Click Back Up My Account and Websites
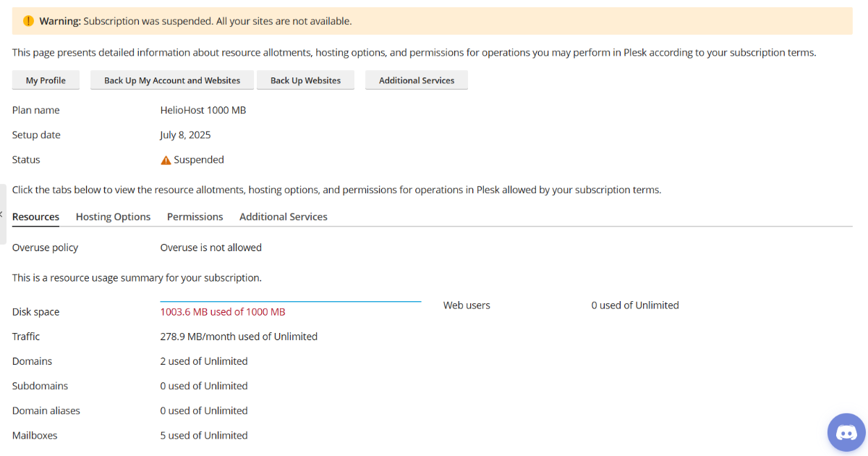 (x=172, y=80)
